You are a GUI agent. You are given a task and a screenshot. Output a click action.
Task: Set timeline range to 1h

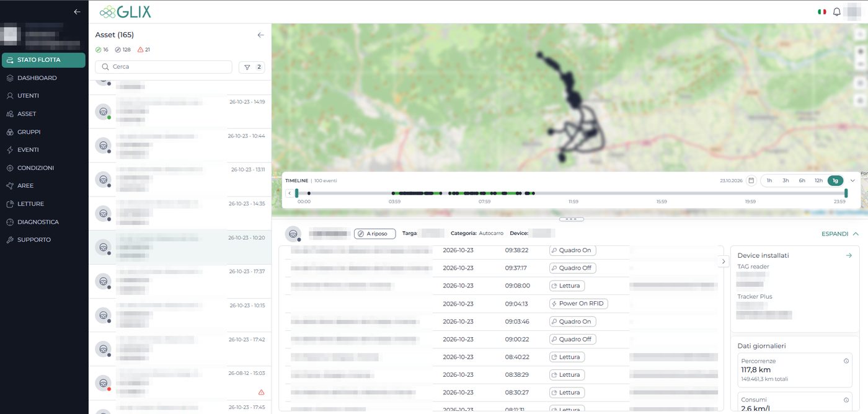(x=769, y=180)
